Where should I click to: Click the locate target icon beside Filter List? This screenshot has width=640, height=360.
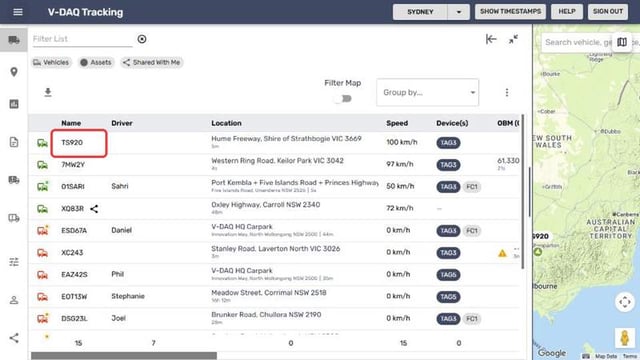point(142,39)
